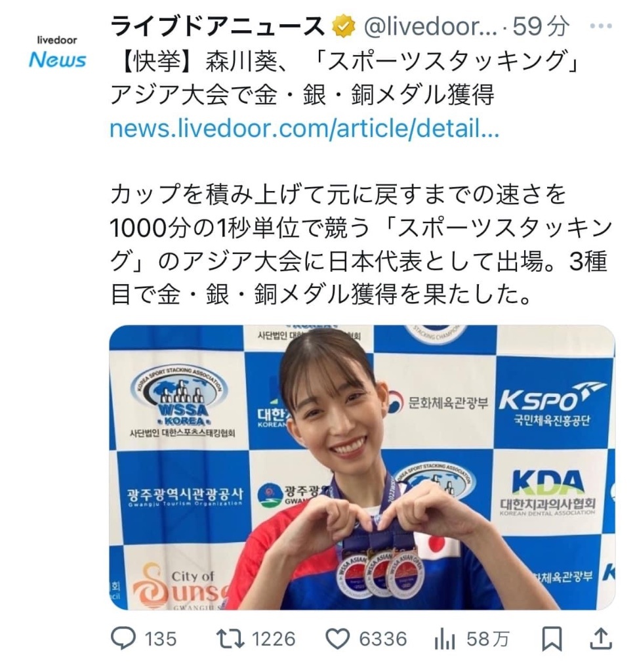Image resolution: width=635 pixels, height=672 pixels.
Task: Open the news.livedoor.com article link
Action: click(304, 129)
